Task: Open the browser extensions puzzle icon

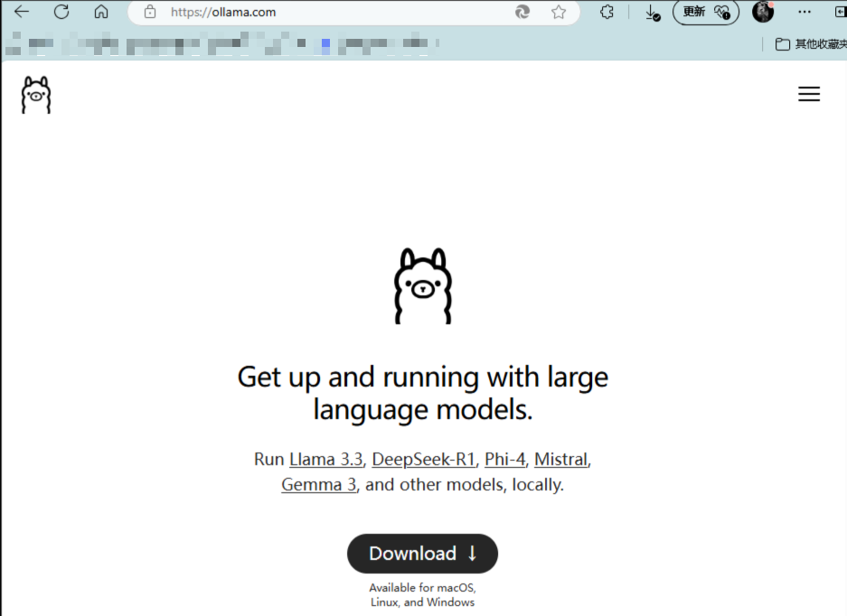Action: pyautogui.click(x=607, y=12)
